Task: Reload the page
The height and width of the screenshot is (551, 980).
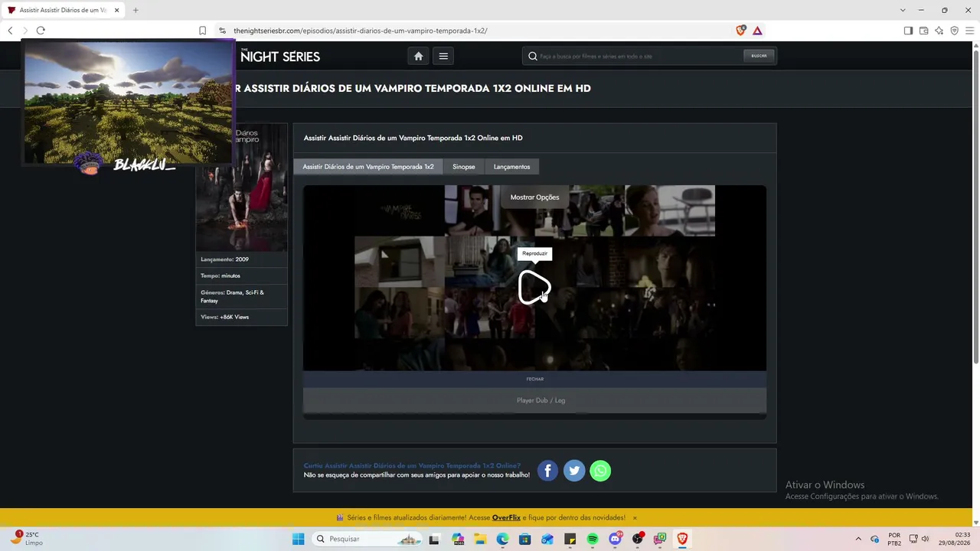Action: 41,31
